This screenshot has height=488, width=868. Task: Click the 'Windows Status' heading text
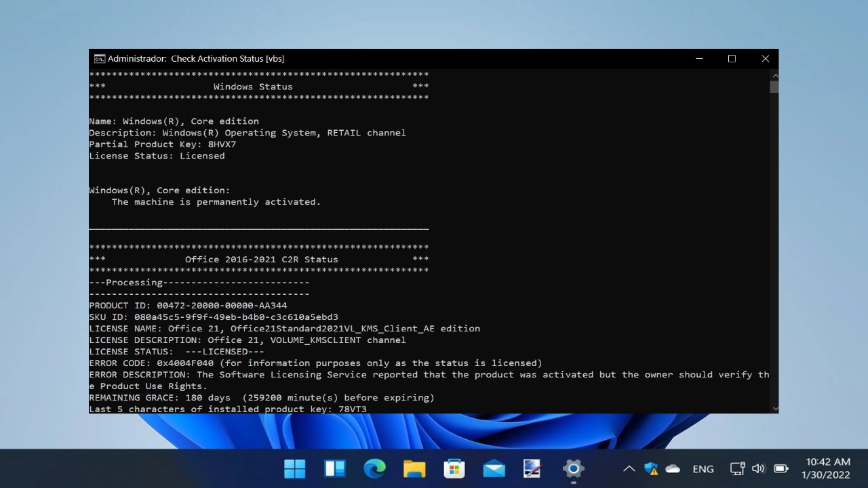coord(253,87)
